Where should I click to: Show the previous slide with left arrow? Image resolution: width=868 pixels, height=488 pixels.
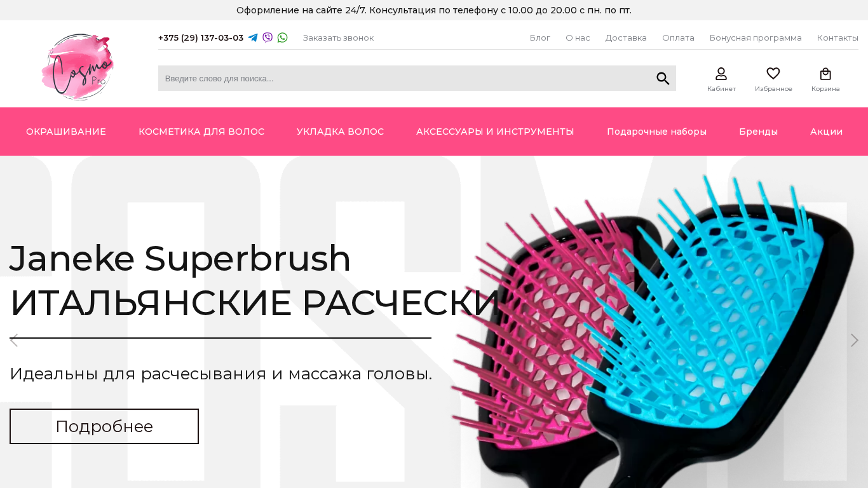pyautogui.click(x=14, y=340)
